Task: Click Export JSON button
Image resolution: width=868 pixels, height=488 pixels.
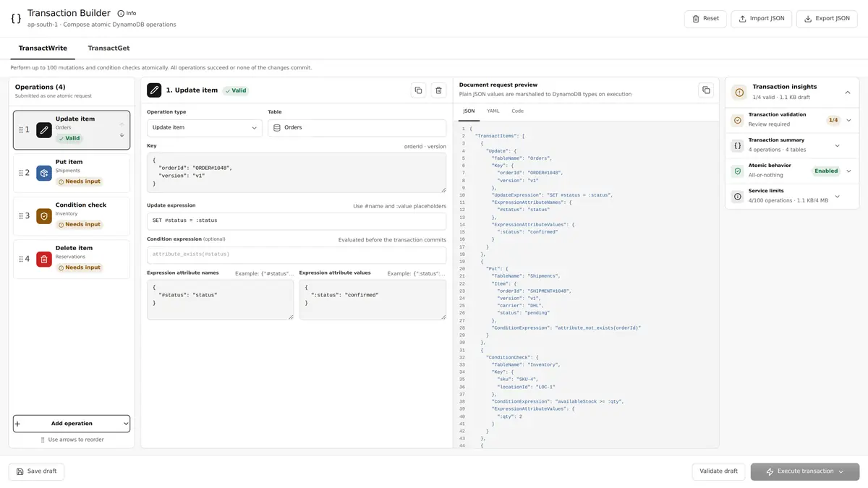Action: point(827,19)
